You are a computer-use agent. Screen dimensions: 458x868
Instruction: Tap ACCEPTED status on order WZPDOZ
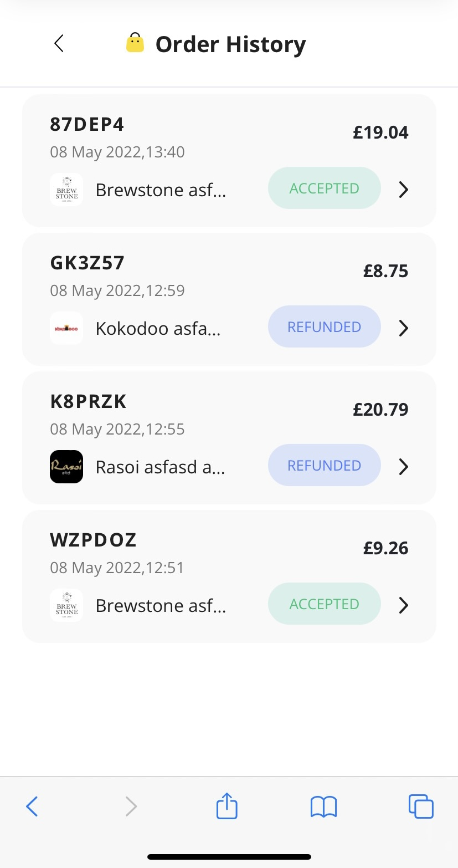324,604
